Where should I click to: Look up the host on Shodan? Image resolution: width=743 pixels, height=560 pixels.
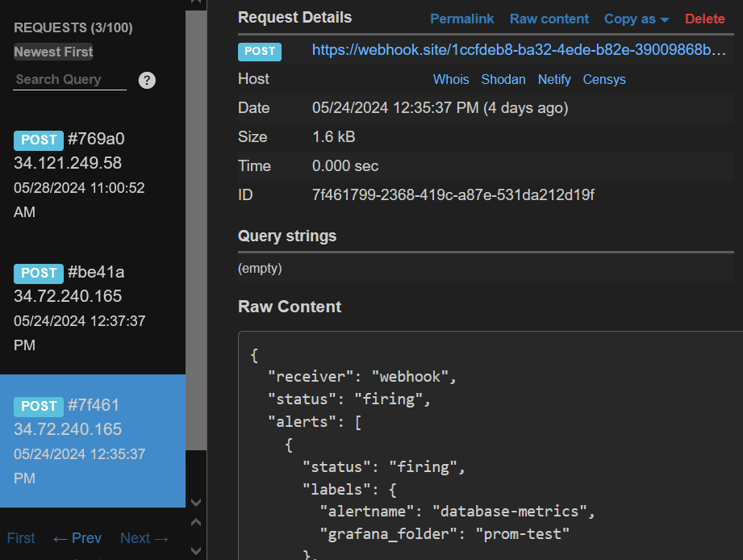503,79
